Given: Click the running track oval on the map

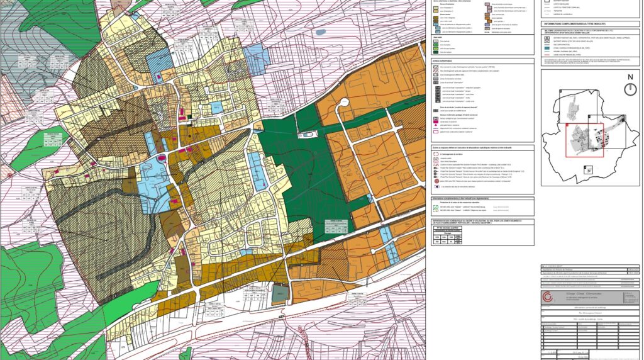Looking at the screenshot, I should coord(306,134).
